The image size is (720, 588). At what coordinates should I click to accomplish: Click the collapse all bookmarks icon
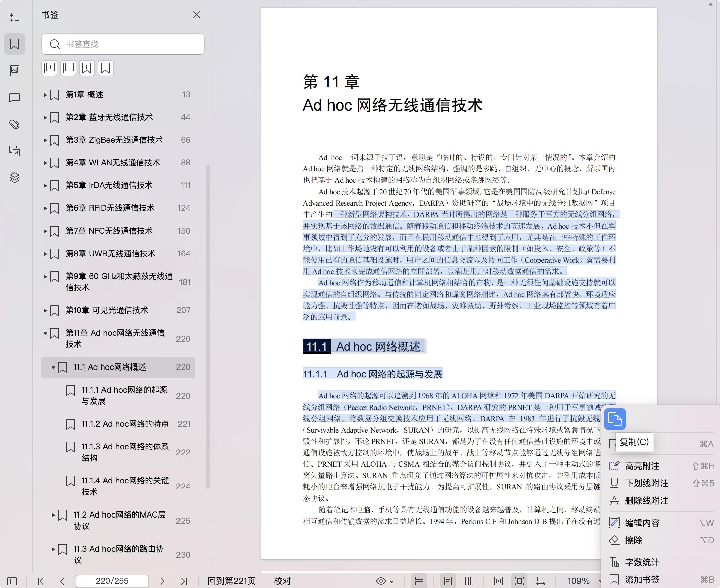click(x=68, y=68)
